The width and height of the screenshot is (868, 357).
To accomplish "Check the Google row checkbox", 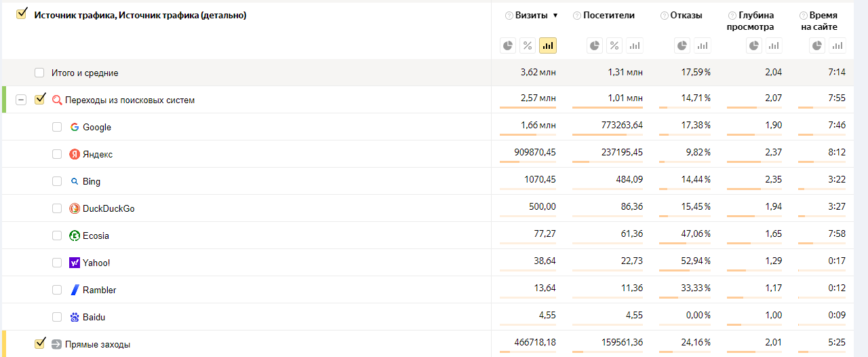I will click(57, 127).
